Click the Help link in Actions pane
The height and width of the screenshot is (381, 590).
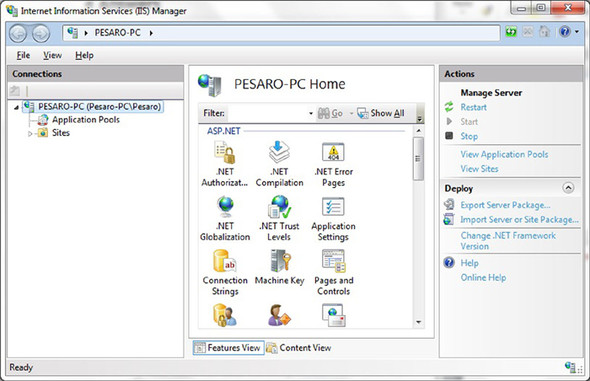[469, 263]
